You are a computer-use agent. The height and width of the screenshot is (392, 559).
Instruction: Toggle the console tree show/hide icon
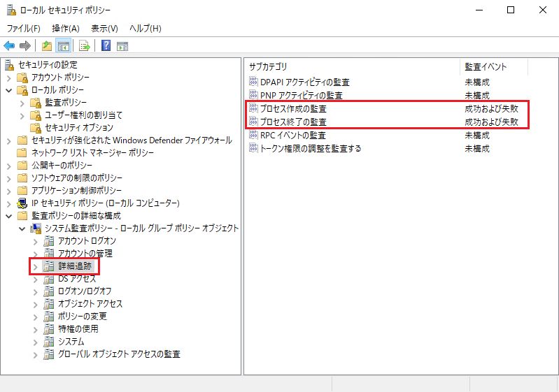pyautogui.click(x=64, y=46)
